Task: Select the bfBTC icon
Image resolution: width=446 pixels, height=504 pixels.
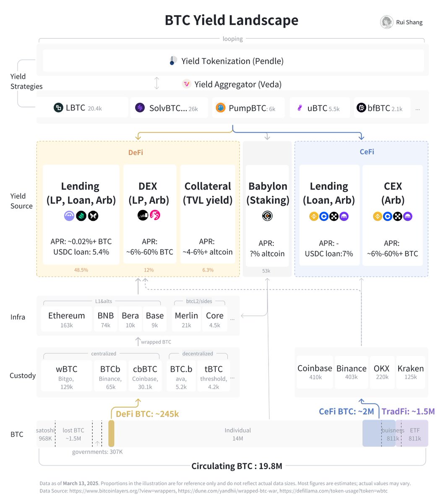Action: (x=362, y=108)
